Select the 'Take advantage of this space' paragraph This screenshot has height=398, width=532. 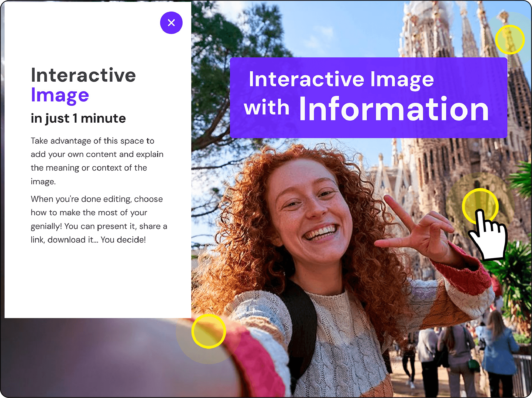(x=97, y=161)
